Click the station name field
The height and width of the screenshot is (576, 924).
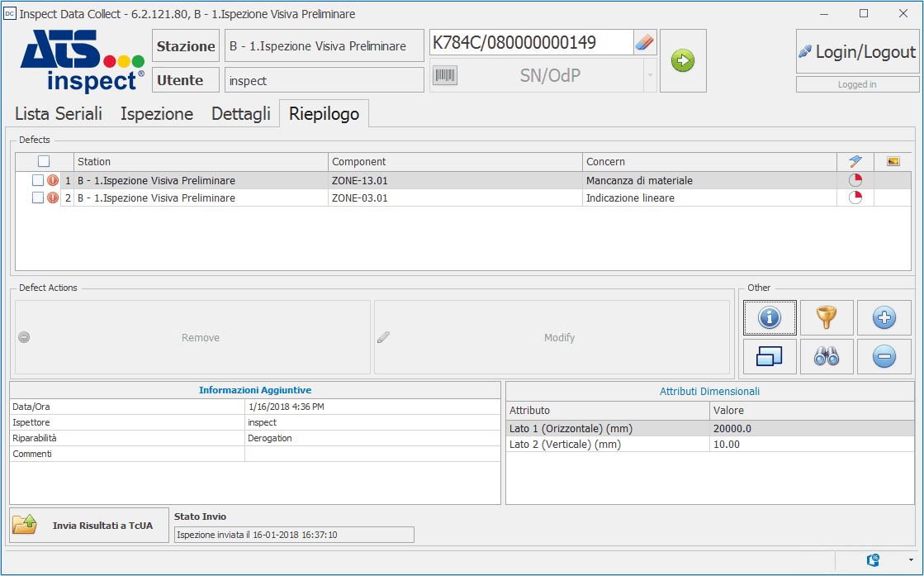325,46
